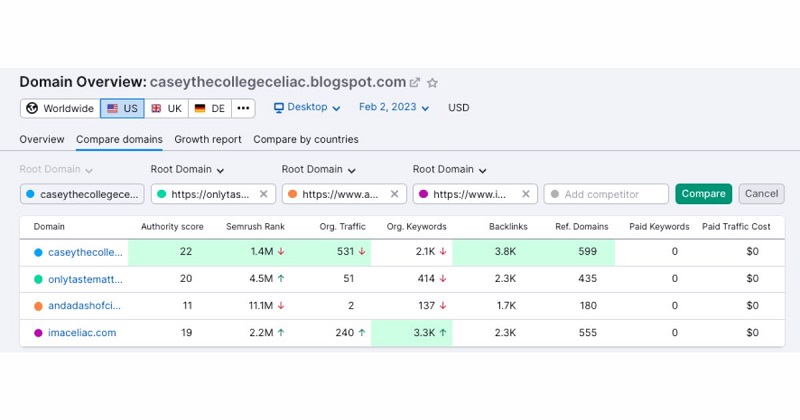
Task: Click the Paid Traffic Cost header
Action: pos(736,227)
